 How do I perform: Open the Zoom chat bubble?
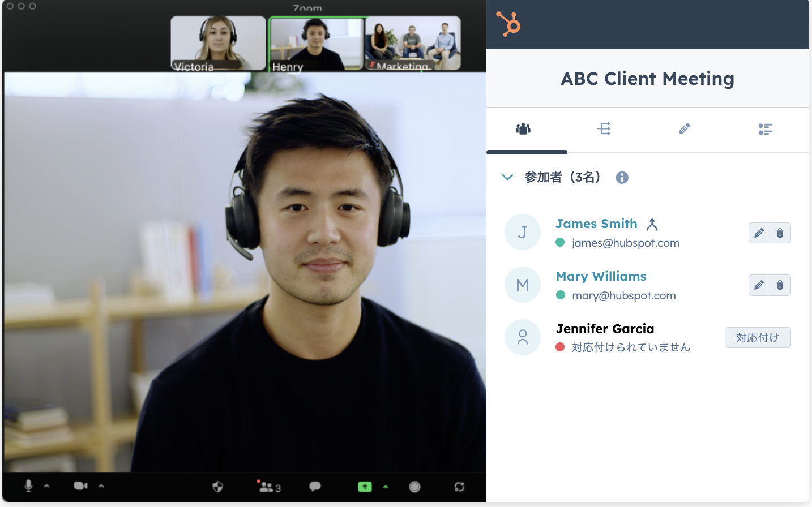click(x=315, y=487)
